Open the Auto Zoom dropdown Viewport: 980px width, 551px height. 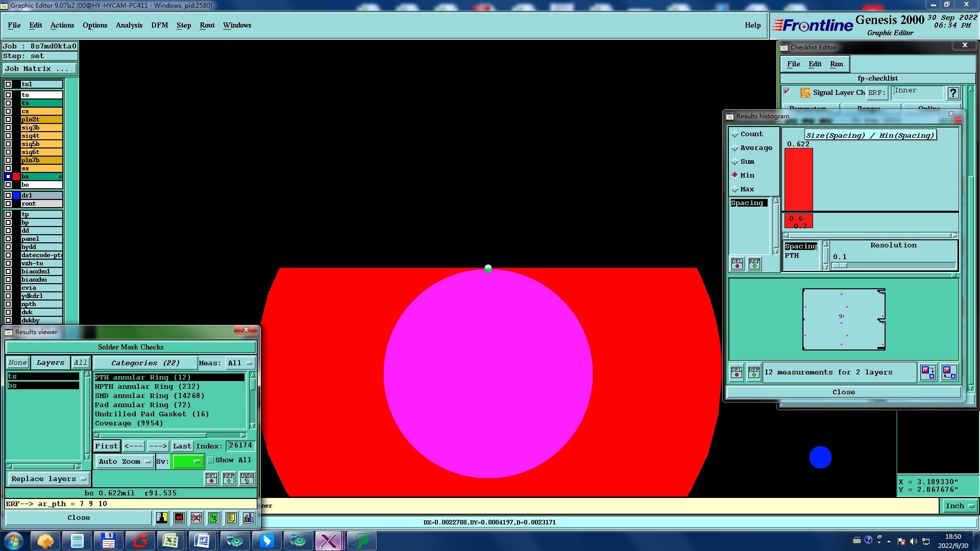pos(125,461)
